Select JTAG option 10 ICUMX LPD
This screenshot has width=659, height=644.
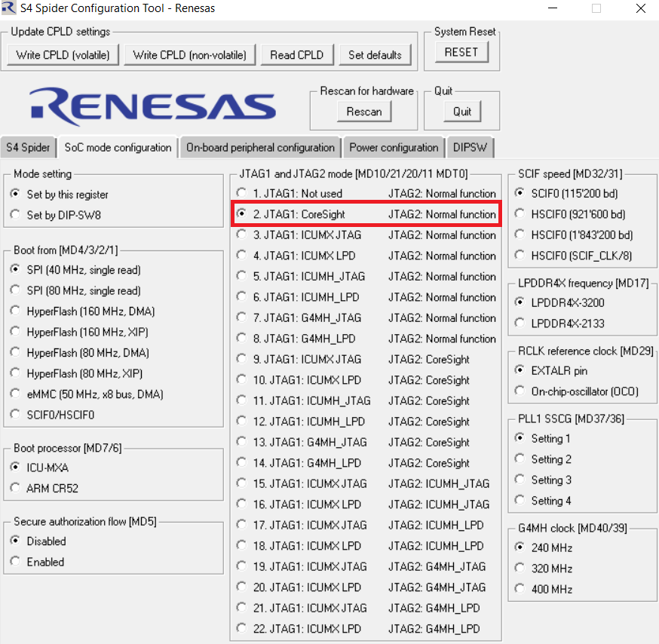point(353,380)
